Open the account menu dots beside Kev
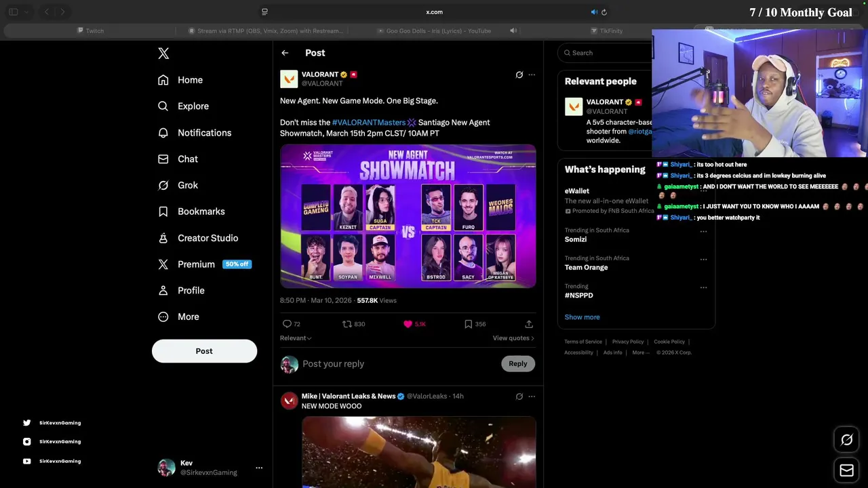Screen dimensions: 868x488 [x=259, y=468]
